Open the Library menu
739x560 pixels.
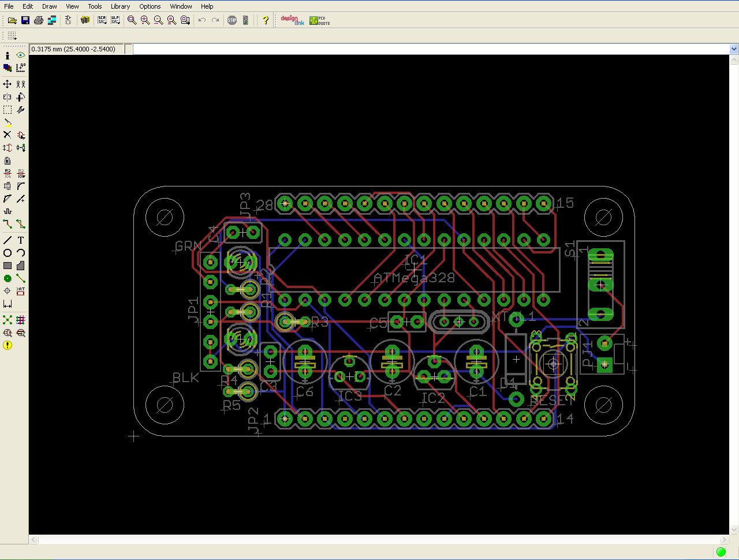click(120, 6)
